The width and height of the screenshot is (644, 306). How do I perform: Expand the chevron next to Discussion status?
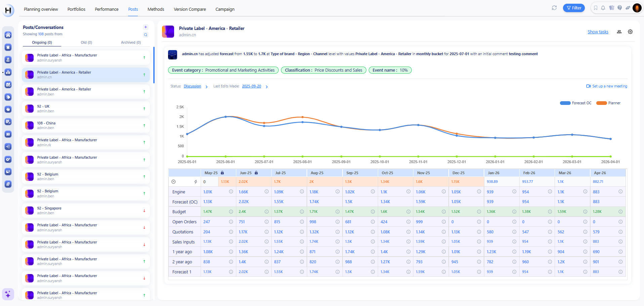(206, 87)
